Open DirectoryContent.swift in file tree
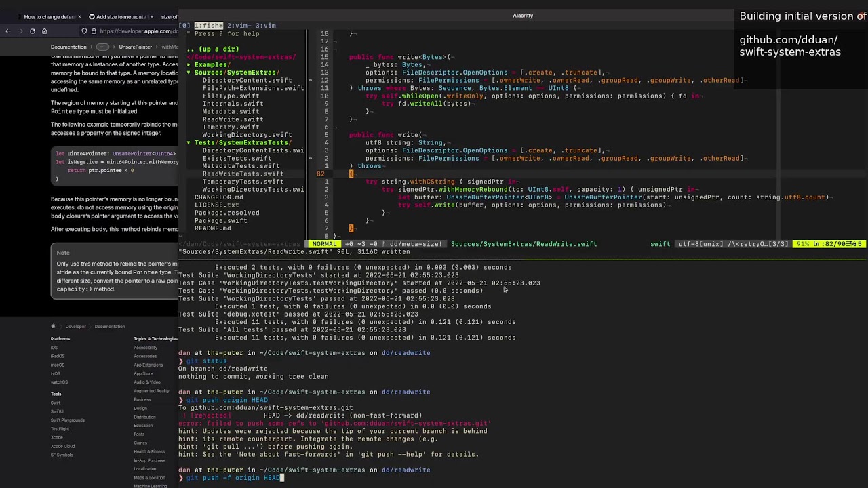This screenshot has width=868, height=488. tap(247, 81)
